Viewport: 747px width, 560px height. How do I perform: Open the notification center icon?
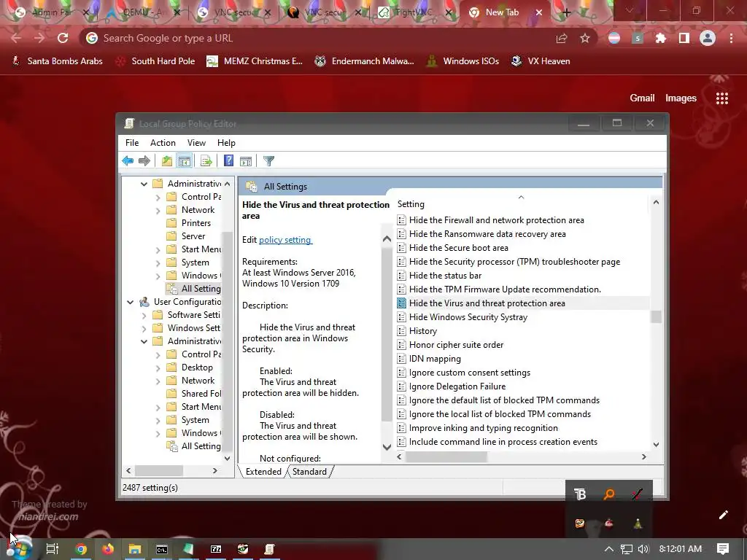click(x=723, y=549)
